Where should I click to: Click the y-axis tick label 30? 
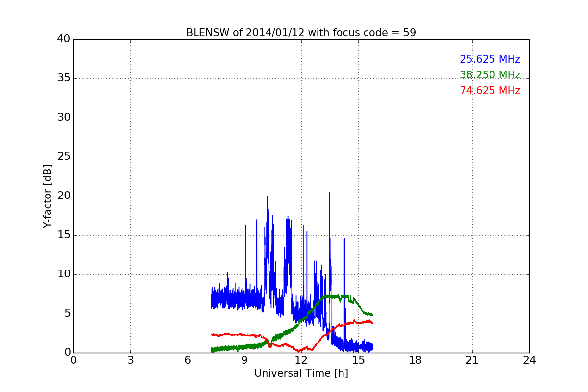pyautogui.click(x=64, y=118)
